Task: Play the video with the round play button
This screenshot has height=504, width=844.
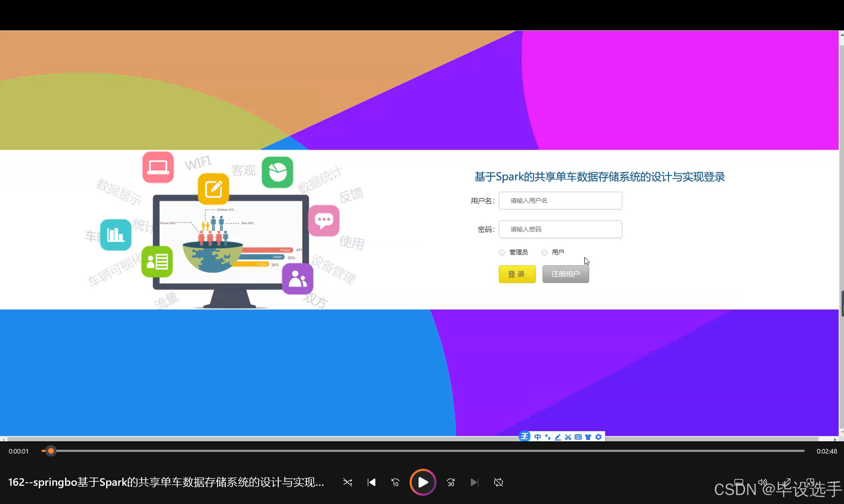Action: (x=423, y=482)
